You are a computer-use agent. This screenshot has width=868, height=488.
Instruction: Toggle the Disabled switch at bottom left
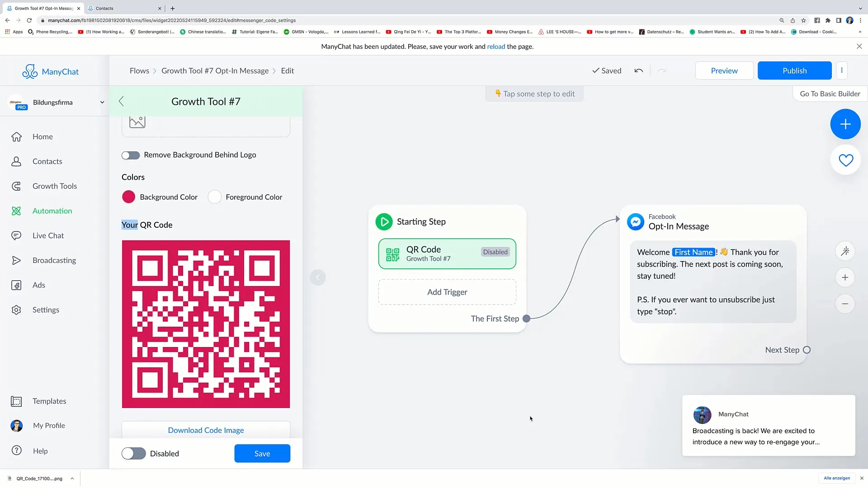click(x=132, y=454)
